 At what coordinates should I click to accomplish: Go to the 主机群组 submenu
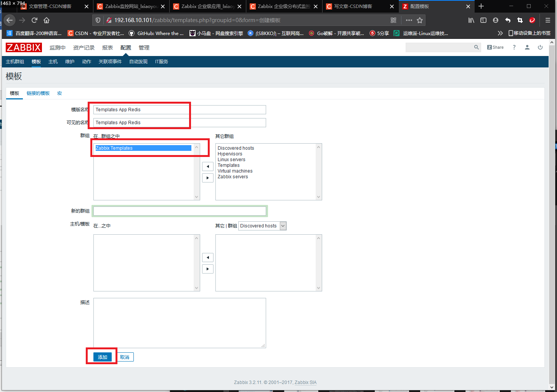pos(15,62)
